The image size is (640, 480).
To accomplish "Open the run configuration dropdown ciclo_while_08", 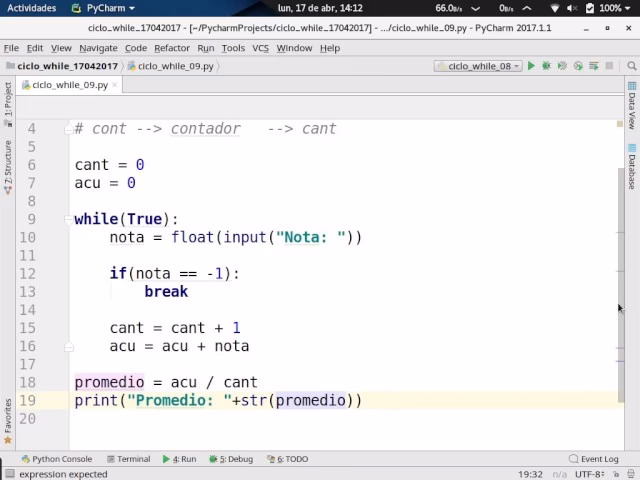I will [x=478, y=66].
